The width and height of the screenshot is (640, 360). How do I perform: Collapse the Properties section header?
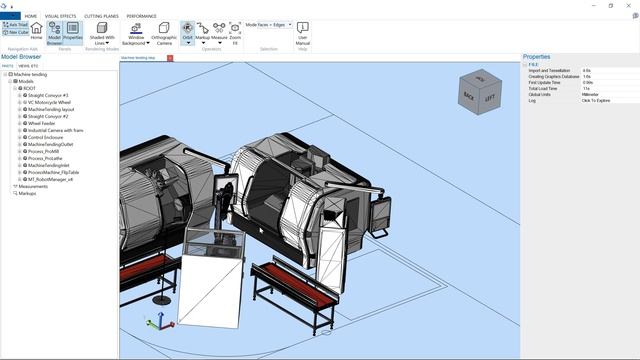point(525,64)
